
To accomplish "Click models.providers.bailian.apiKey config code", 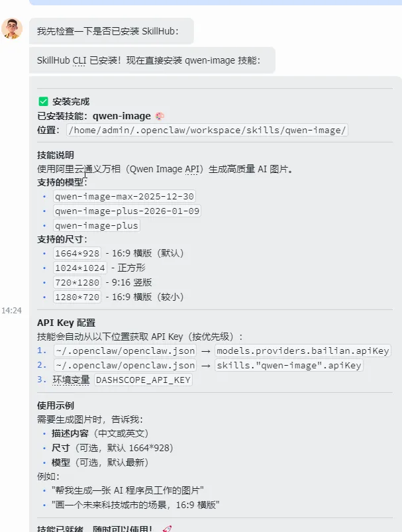I will 303,351.
